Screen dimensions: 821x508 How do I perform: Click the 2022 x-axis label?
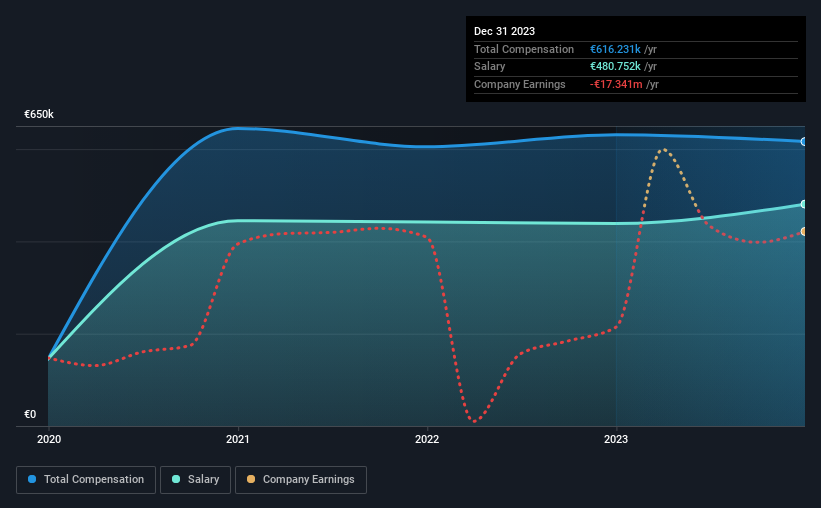click(x=427, y=439)
